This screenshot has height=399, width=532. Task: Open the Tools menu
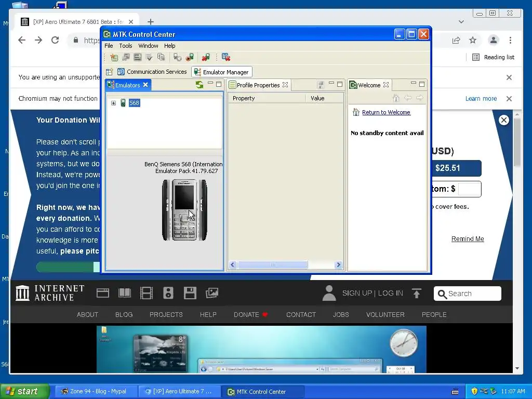tap(126, 46)
